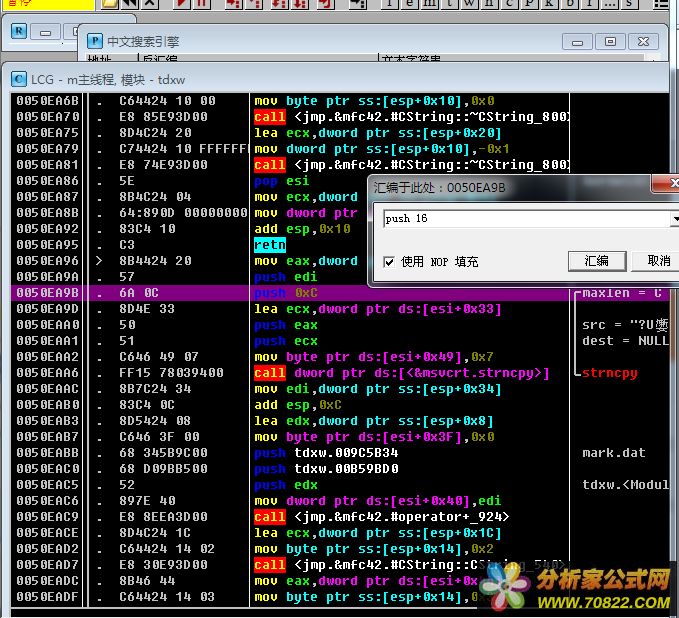The width and height of the screenshot is (679, 618).
Task: Select call instruction at 0050EA70
Action: click(411, 117)
